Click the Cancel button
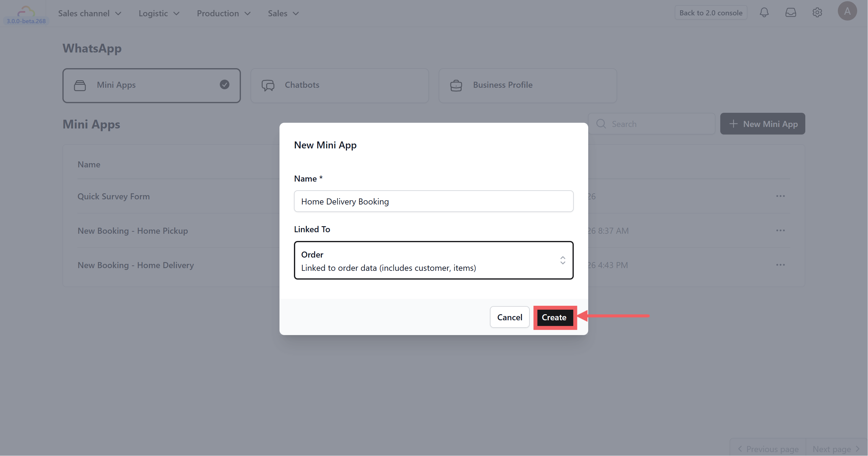 (510, 317)
